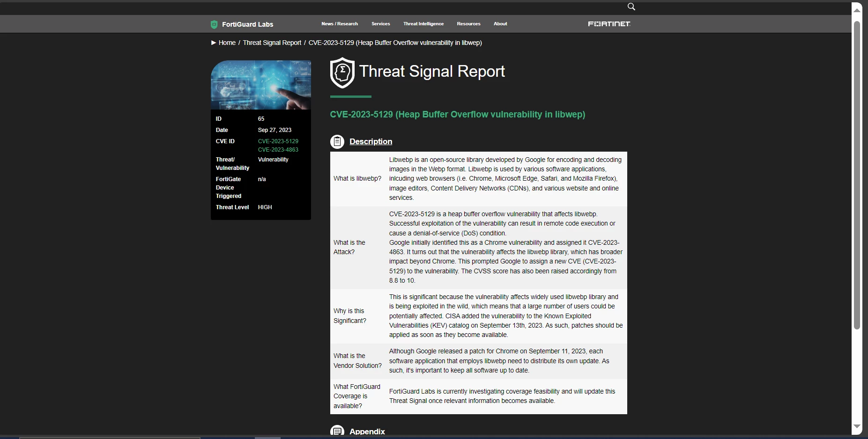The height and width of the screenshot is (439, 868).
Task: Open the CVE-2023-5129 link in sidebar
Action: (278, 141)
